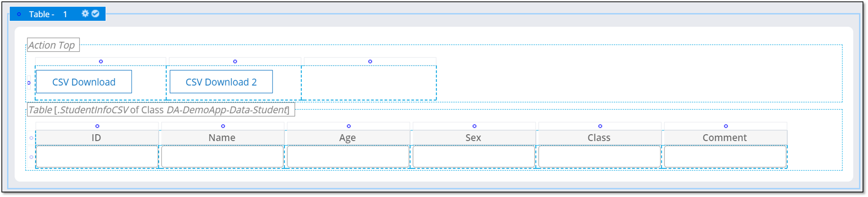Click the input cell under Comment column
Screen dimensions: 868x197
pos(725,157)
